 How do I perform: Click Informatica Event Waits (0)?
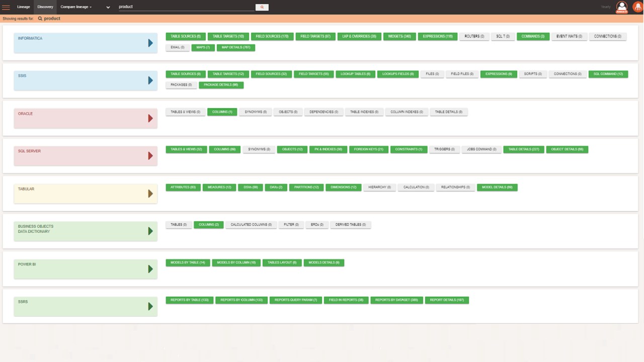pyautogui.click(x=569, y=37)
